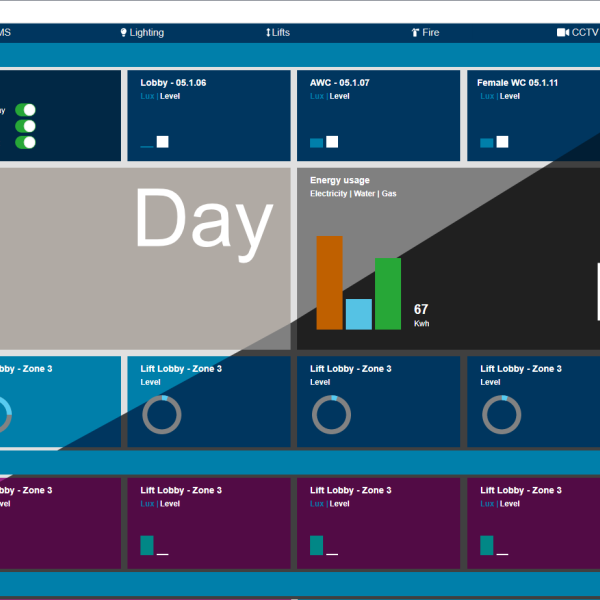This screenshot has width=600, height=600.
Task: Switch off the bottom green toggle
Action: coord(25,142)
